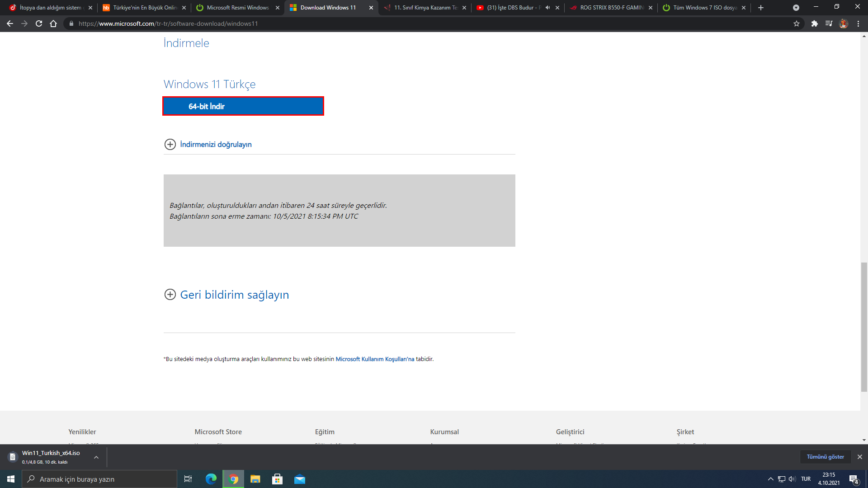
Task: Click the TUR keyboard language indicator
Action: (806, 479)
